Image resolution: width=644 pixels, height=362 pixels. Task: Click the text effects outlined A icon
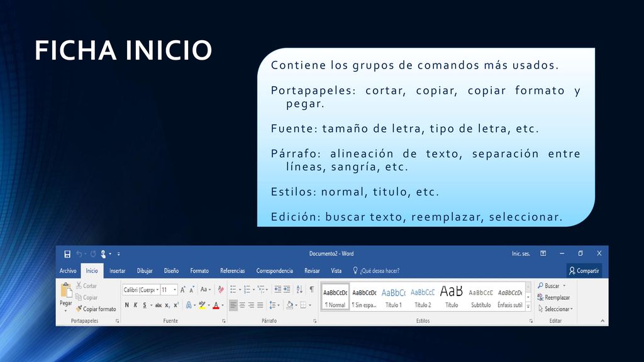189,305
